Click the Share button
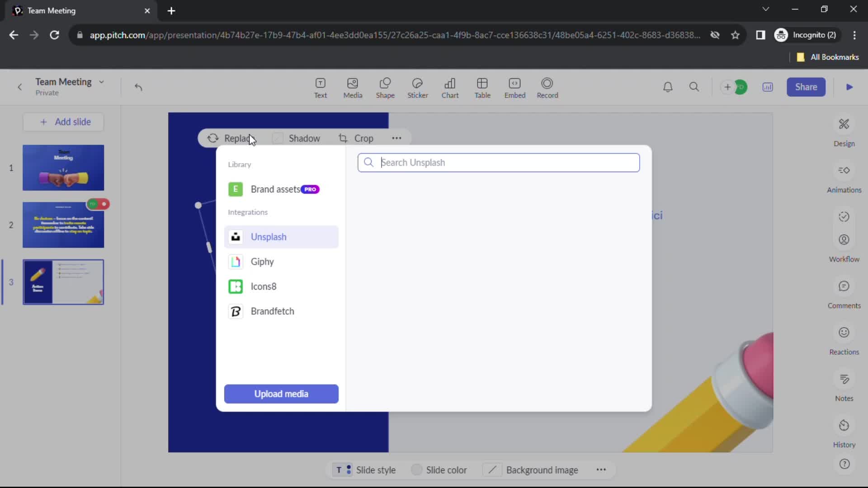The height and width of the screenshot is (488, 868). point(806,86)
